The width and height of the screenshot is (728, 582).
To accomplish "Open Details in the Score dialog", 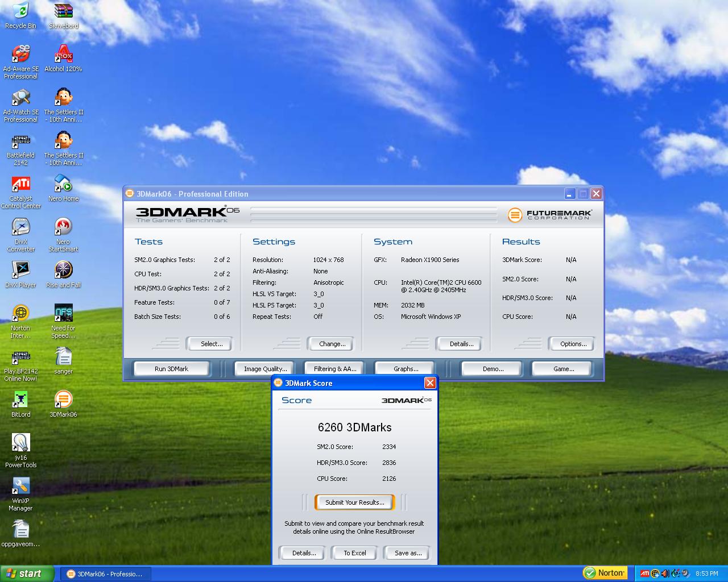I will 304,553.
